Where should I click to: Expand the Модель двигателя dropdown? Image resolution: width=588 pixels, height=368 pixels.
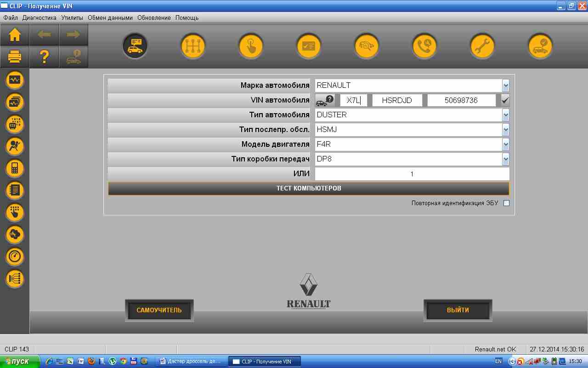[x=505, y=144]
